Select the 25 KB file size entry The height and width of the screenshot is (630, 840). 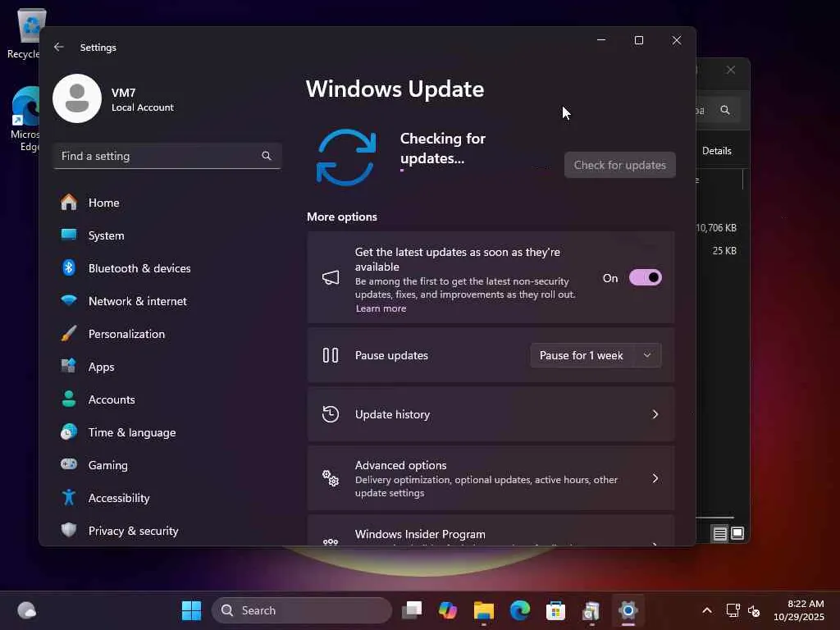pos(724,250)
